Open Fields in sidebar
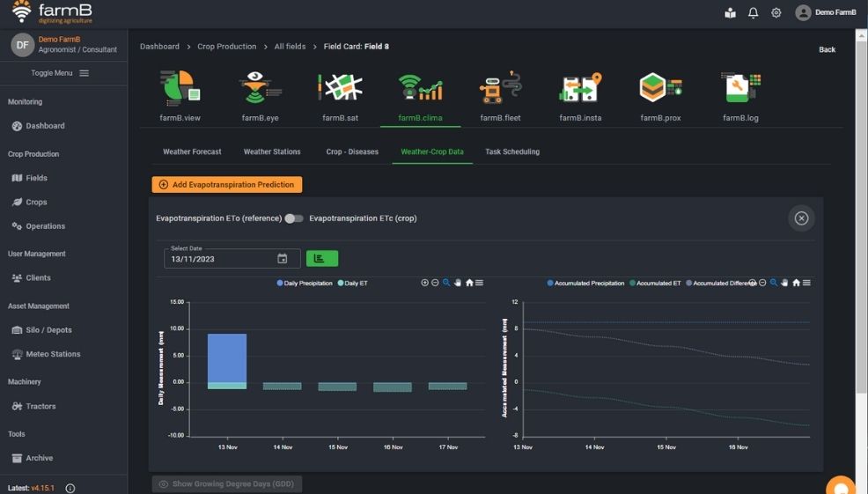Viewport: 868px width, 494px height. [29, 178]
